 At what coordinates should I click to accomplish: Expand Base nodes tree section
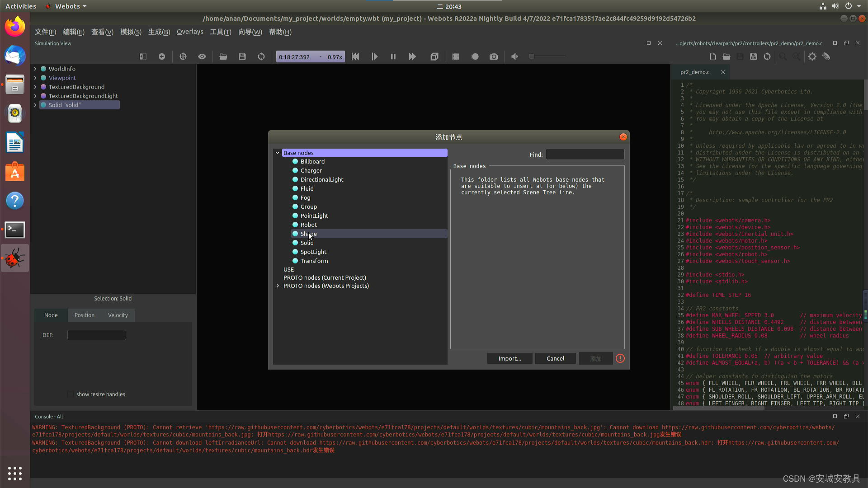[277, 153]
